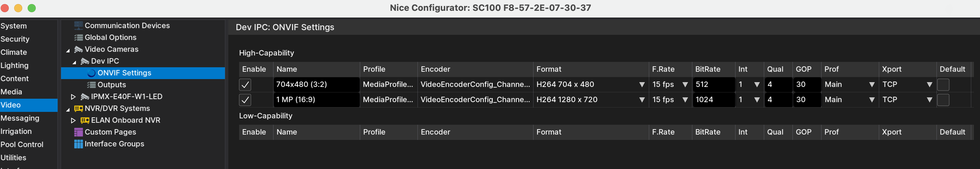Tick Default checkbox for the 704x480 row

[x=943, y=85]
